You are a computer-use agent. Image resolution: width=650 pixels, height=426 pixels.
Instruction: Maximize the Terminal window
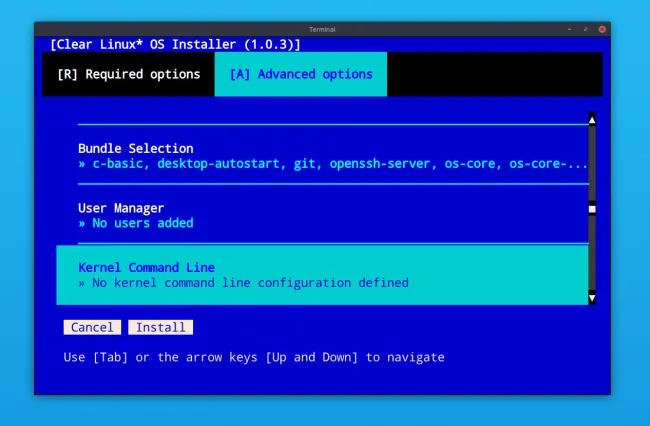(586, 29)
